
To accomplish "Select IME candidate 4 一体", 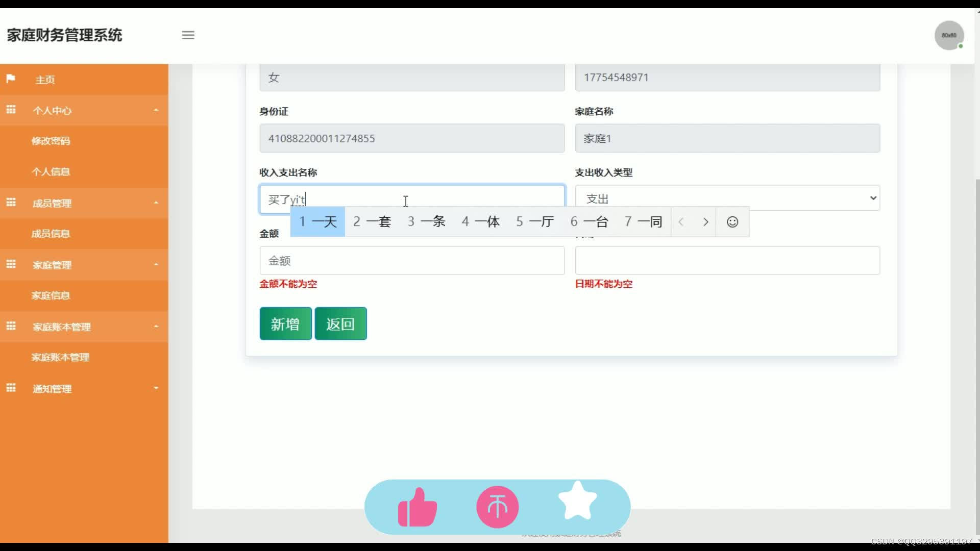I will click(x=480, y=222).
